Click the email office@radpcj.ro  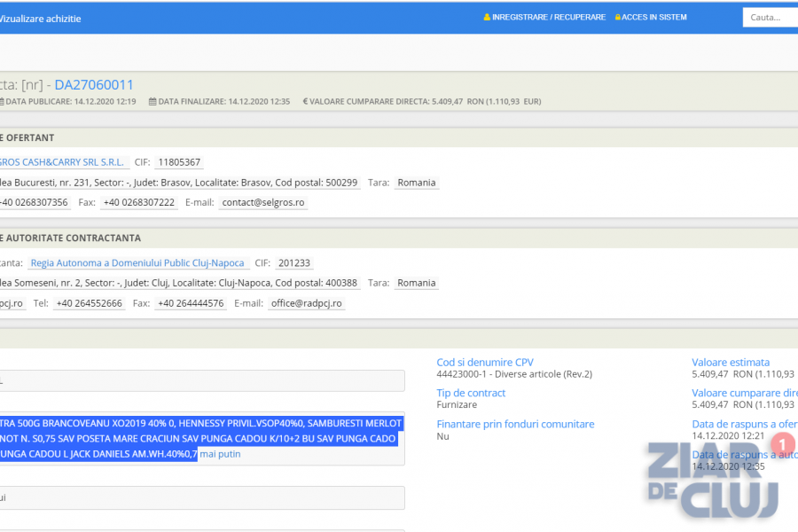tap(307, 303)
